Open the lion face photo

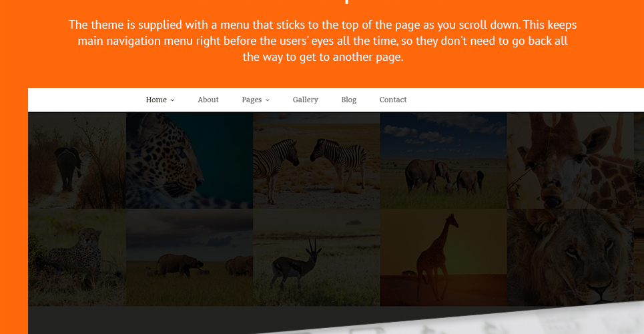(570, 257)
